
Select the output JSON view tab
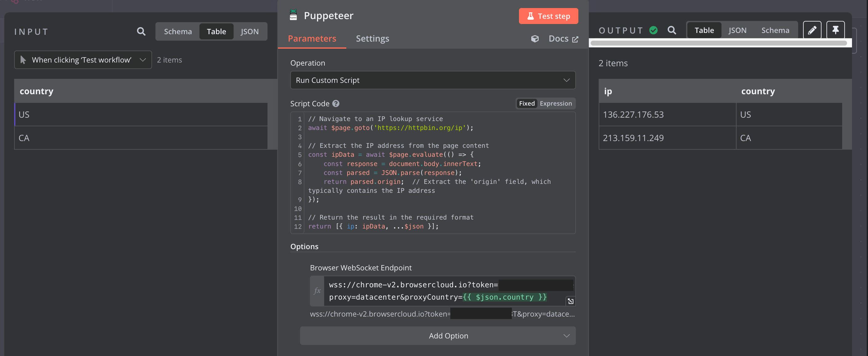tap(737, 30)
